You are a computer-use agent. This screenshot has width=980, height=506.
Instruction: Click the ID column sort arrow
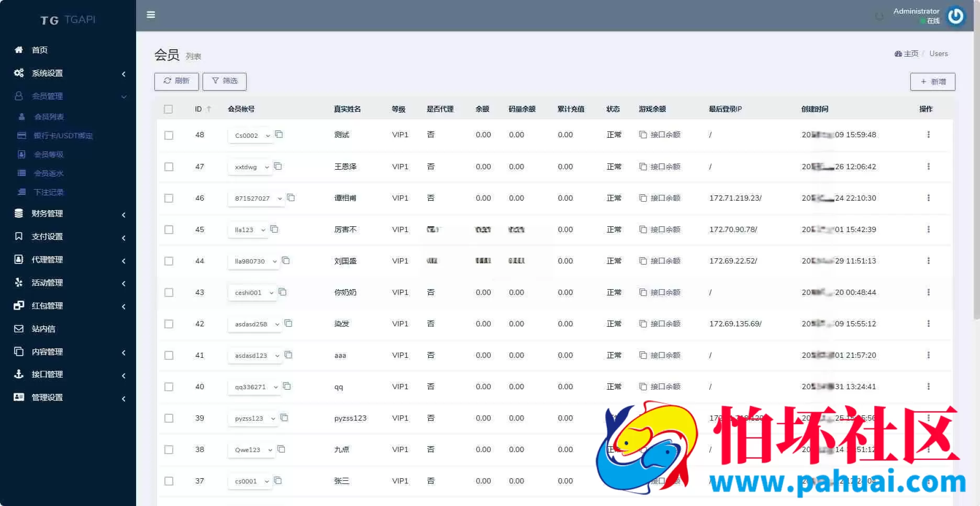209,109
